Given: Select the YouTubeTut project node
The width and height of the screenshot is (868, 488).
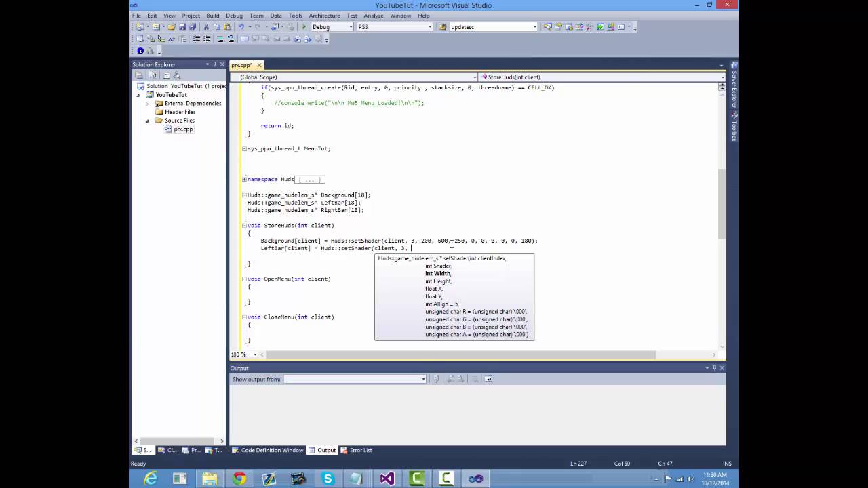Looking at the screenshot, I should point(171,95).
